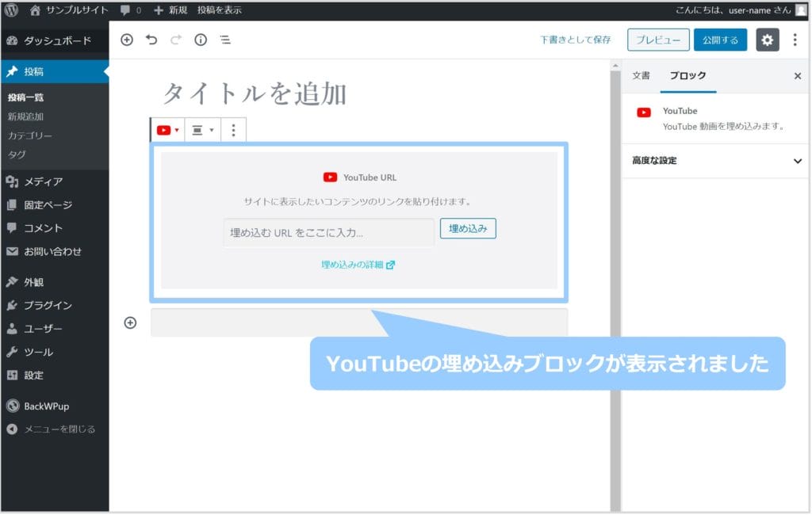Image resolution: width=812 pixels, height=515 pixels.
Task: Click 下書きとして保存 link
Action: click(x=576, y=40)
